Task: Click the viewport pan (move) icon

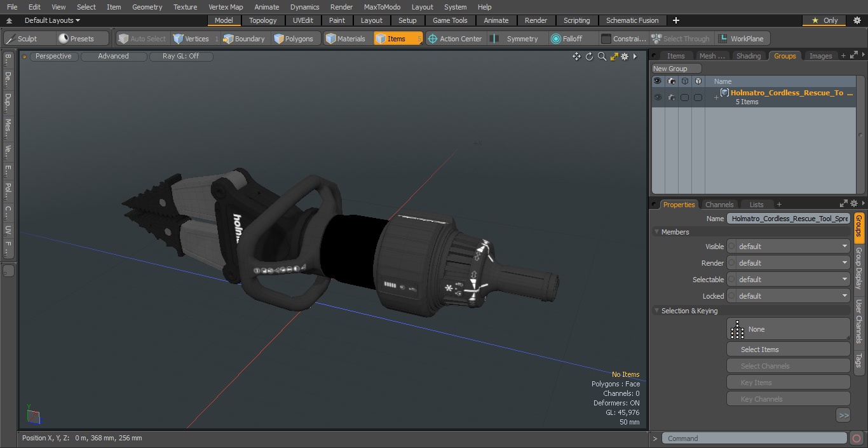Action: pos(576,57)
